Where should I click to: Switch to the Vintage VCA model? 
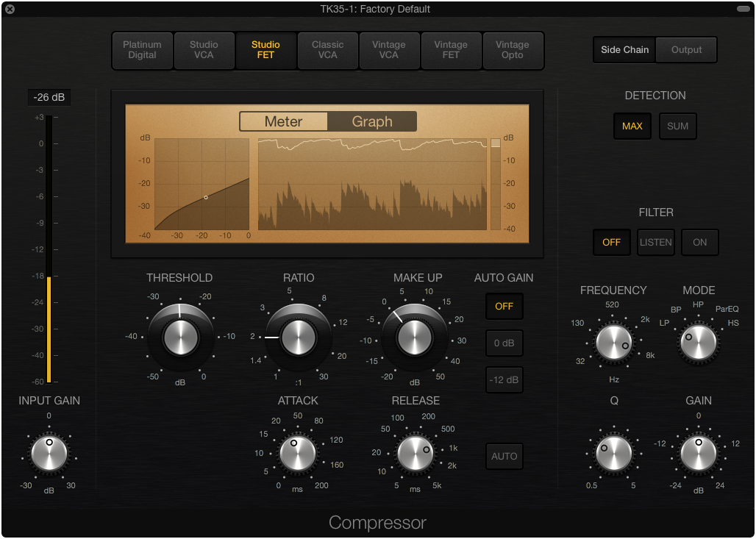[389, 50]
